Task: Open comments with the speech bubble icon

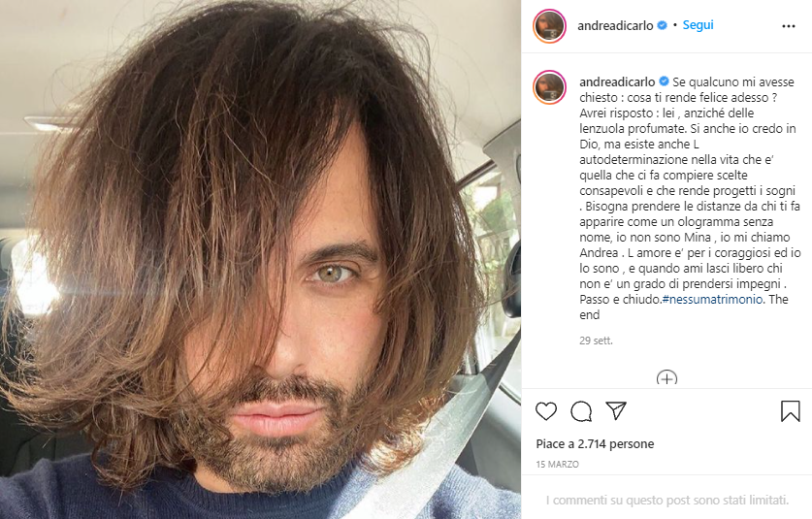Action: (581, 411)
